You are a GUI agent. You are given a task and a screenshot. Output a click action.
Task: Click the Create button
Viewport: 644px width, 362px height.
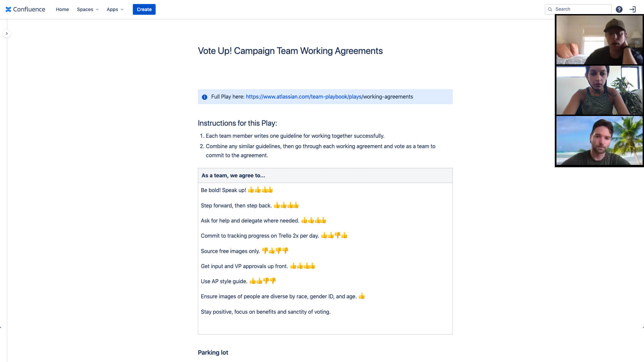click(x=144, y=9)
